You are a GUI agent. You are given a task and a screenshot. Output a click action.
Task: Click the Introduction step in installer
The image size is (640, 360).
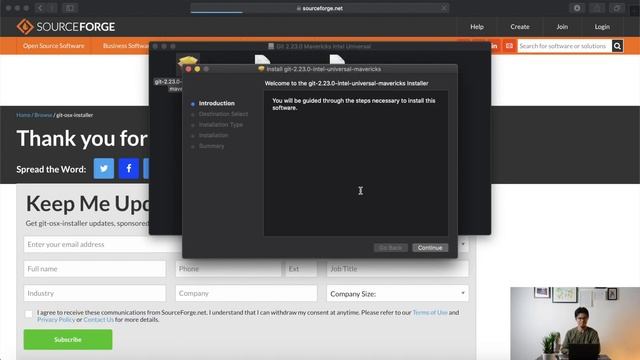217,103
